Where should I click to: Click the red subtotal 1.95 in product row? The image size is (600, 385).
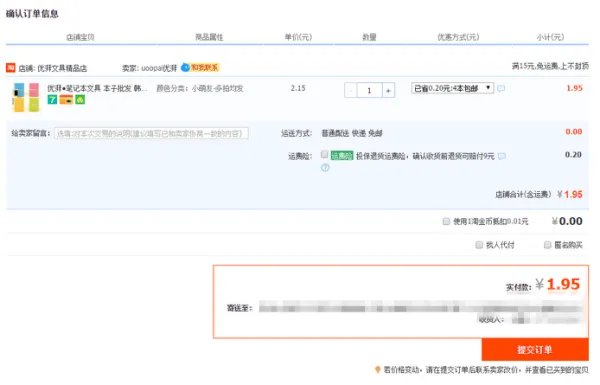(574, 88)
